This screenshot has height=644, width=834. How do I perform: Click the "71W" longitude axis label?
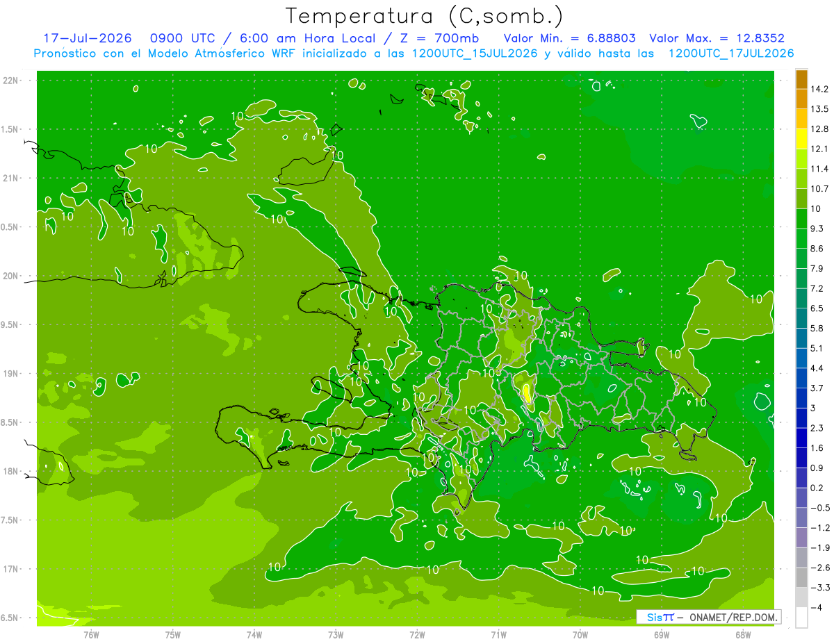pos(498,634)
